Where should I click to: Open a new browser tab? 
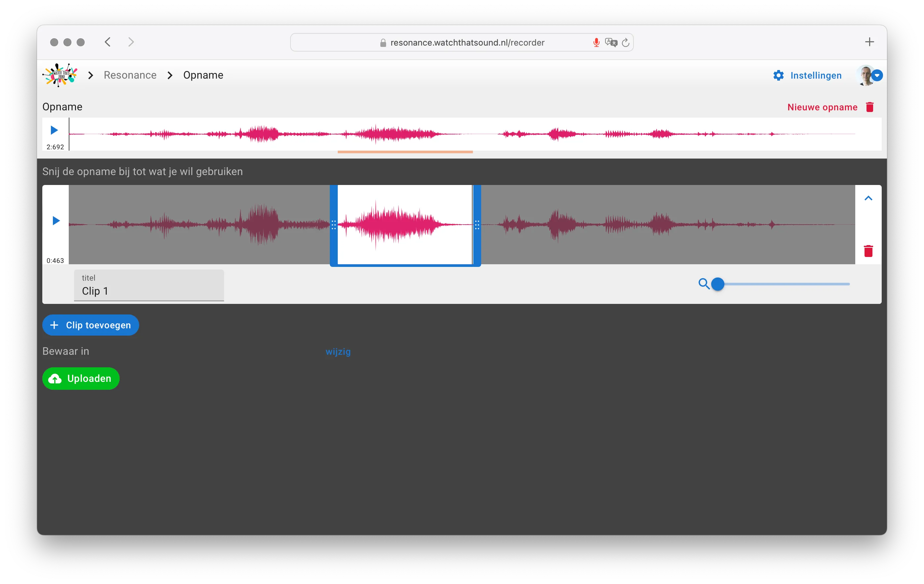[x=869, y=42]
